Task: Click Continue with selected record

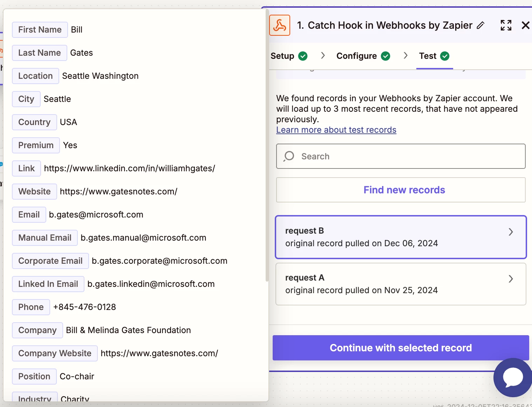Action: click(401, 348)
